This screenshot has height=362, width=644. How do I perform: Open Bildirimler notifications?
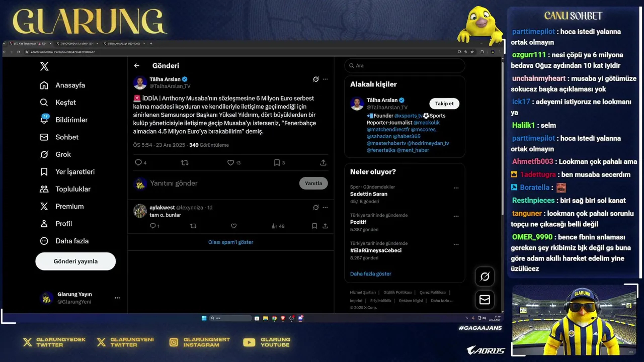click(64, 120)
